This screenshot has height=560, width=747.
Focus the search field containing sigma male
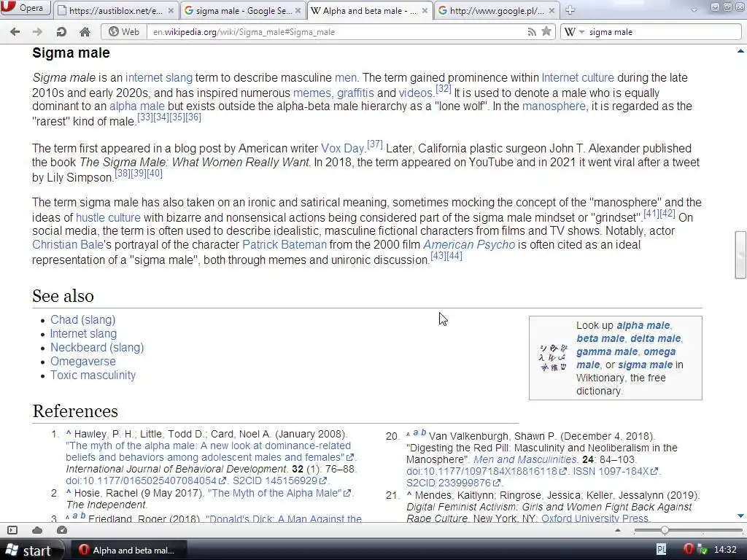pos(662,32)
